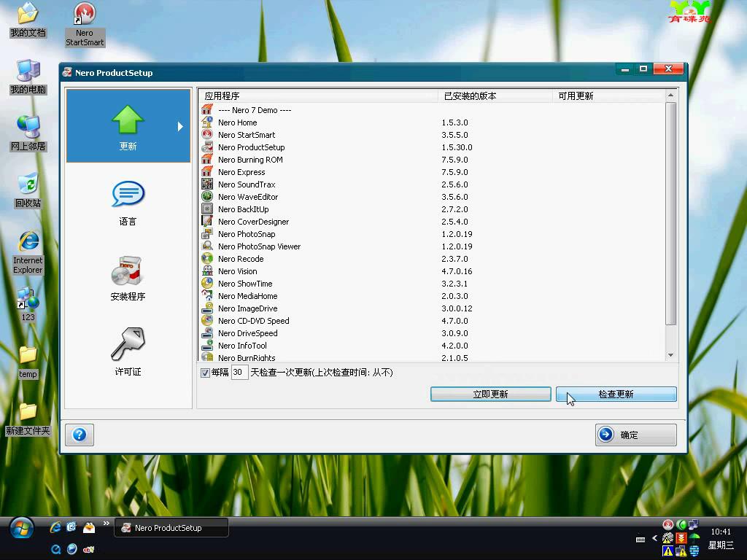
Task: Click version 7.5.9.0 of Nero Burning ROM
Action: coord(454,160)
